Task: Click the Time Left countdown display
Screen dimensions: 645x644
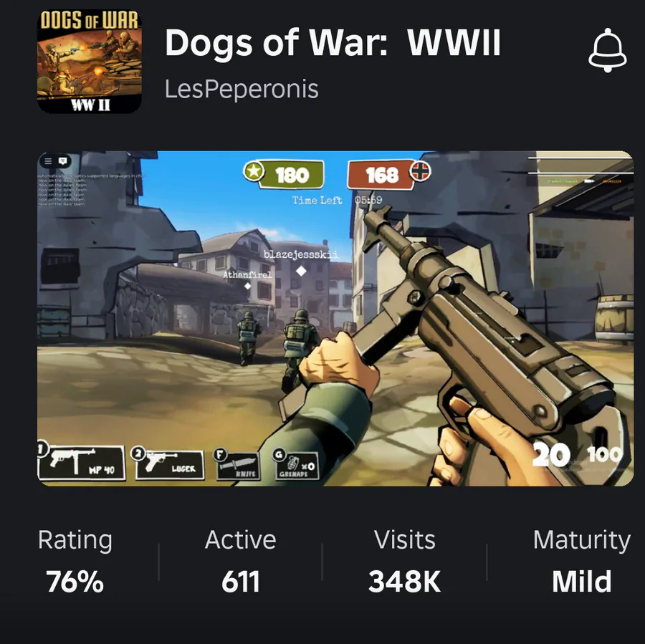Action: pyautogui.click(x=337, y=201)
